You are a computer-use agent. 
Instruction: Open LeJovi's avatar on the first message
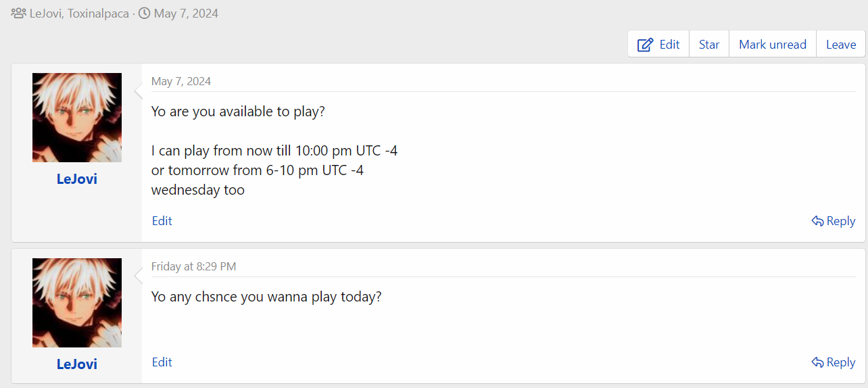pos(77,118)
